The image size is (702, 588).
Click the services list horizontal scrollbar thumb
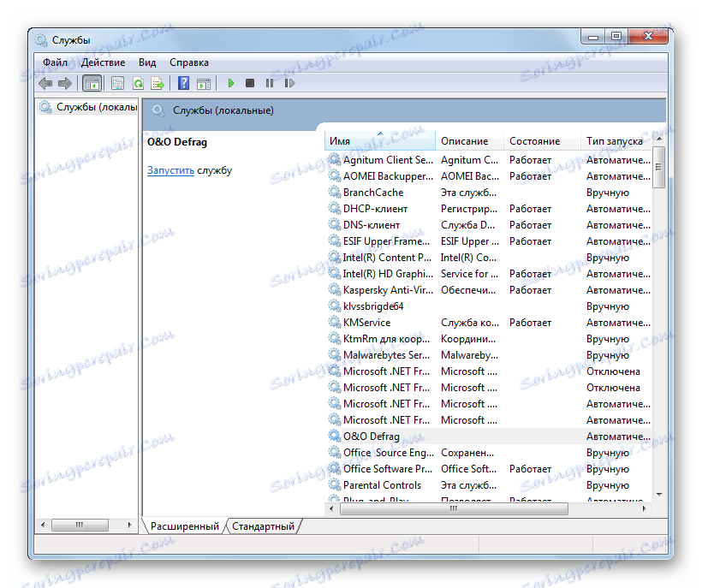click(x=454, y=508)
